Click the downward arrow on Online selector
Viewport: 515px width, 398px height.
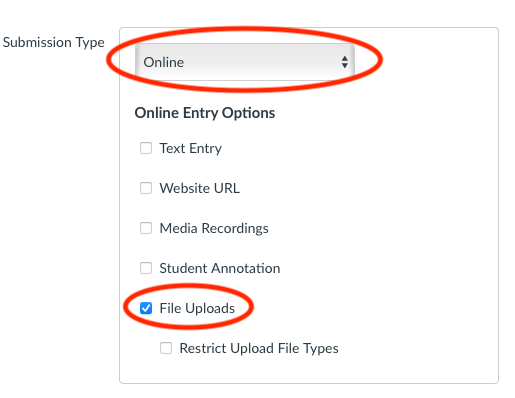(345, 66)
